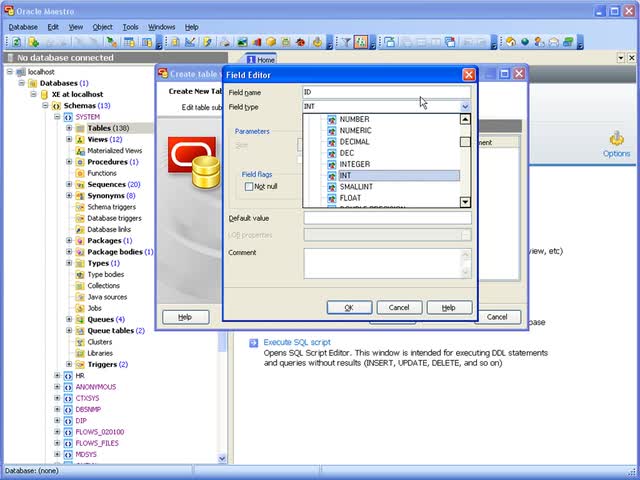This screenshot has height=480, width=640.
Task: Click the green refresh icon in toolbar
Action: pos(16,42)
